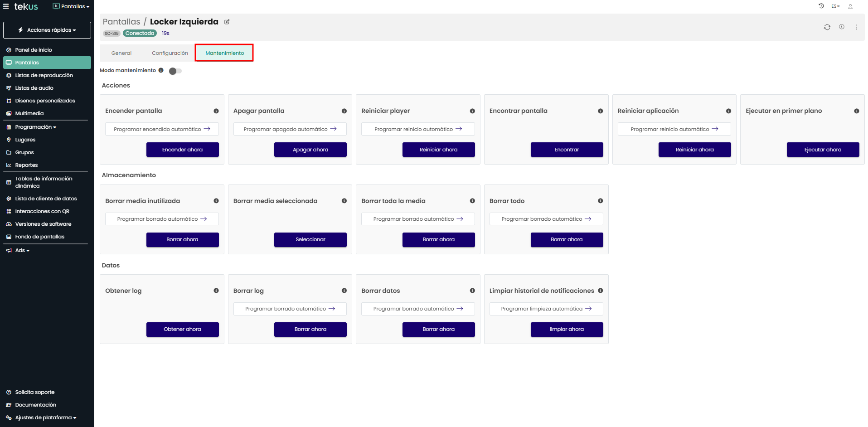
Task: Click info icon next to Encender pantalla
Action: point(216,111)
